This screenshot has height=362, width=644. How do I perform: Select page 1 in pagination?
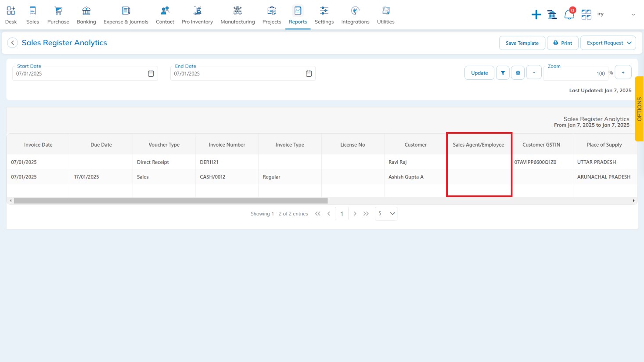coord(342,214)
